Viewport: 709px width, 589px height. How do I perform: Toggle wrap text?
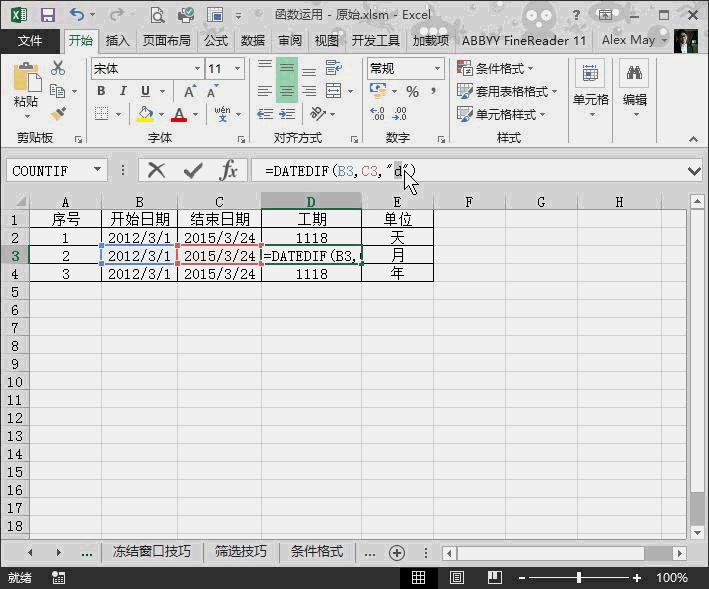click(x=334, y=68)
